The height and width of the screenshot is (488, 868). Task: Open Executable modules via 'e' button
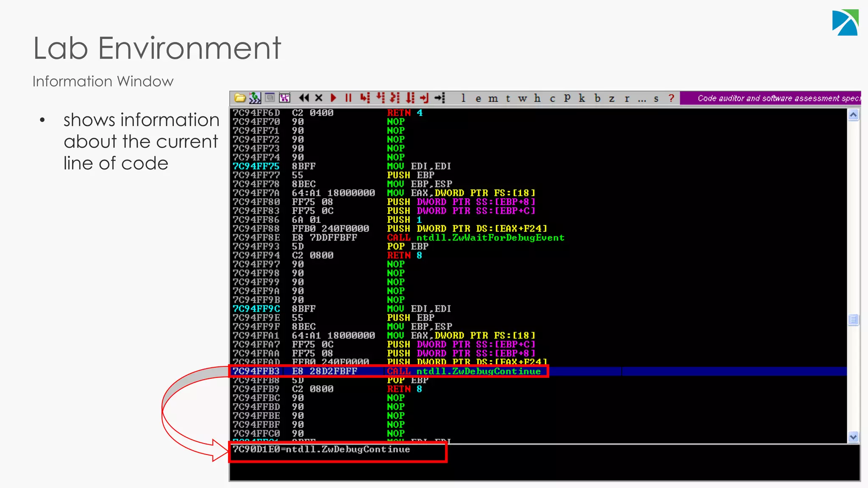point(478,99)
